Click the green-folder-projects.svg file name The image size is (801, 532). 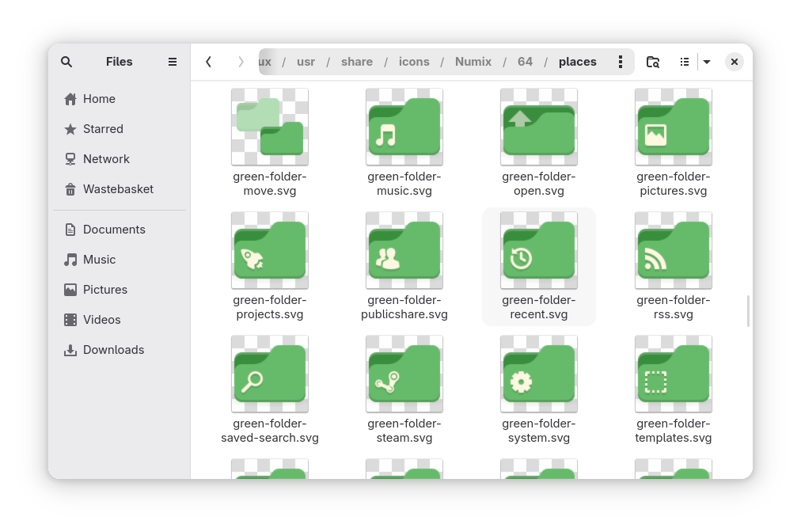pyautogui.click(x=270, y=307)
